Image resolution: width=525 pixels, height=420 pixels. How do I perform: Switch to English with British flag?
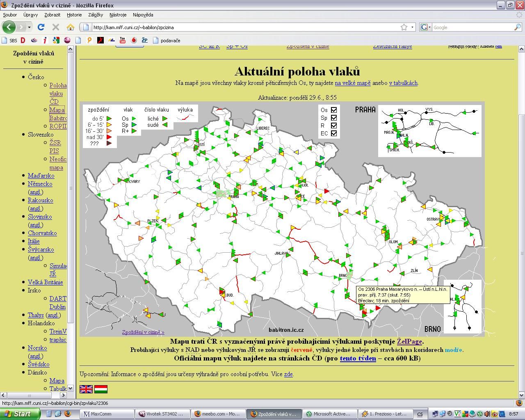click(86, 389)
